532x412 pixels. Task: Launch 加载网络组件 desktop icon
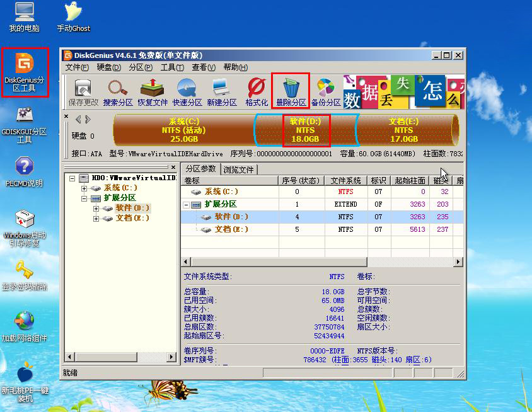pyautogui.click(x=24, y=326)
